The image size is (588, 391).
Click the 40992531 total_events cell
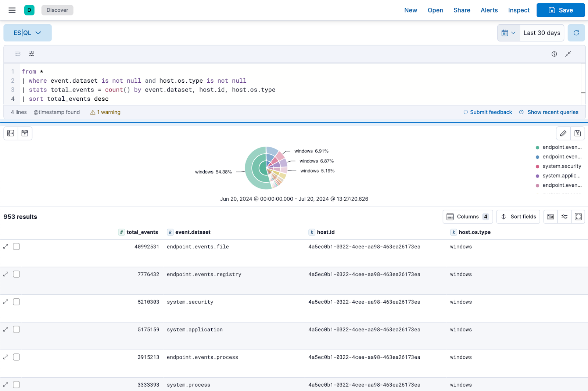pyautogui.click(x=147, y=247)
